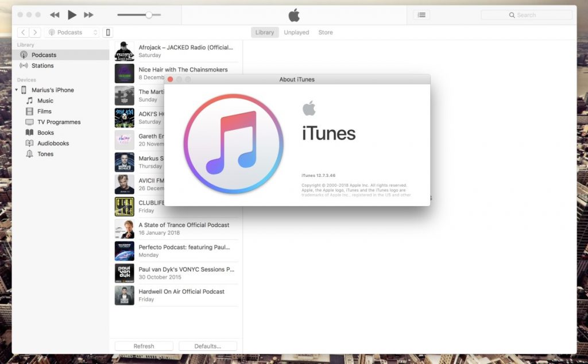Collapse the Marius's iPhone device tree
This screenshot has width=588, height=364.
pos(17,90)
